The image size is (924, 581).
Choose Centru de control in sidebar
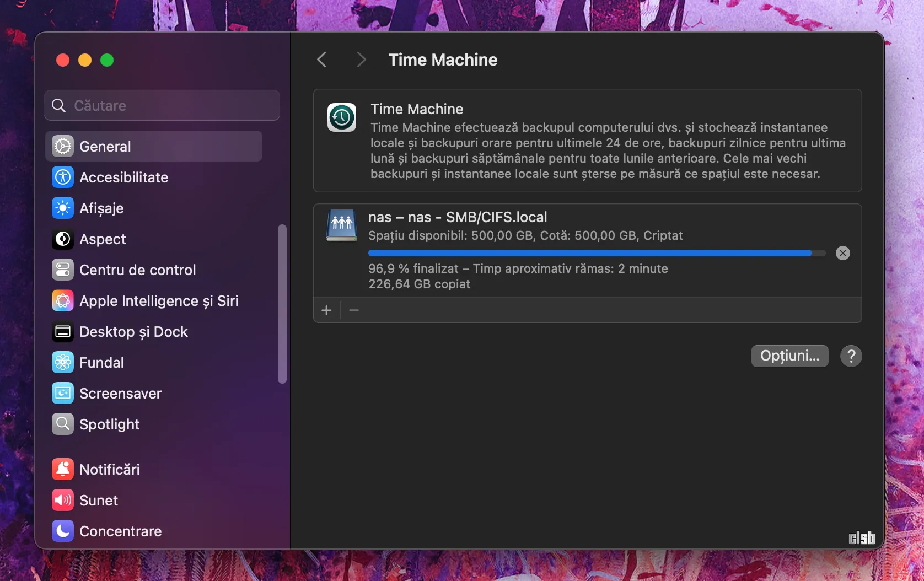point(154,270)
